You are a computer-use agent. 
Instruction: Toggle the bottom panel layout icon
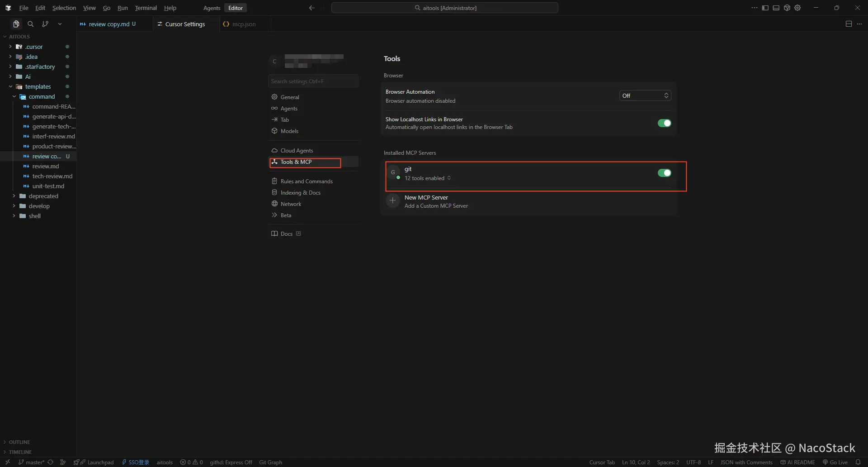pyautogui.click(x=776, y=8)
